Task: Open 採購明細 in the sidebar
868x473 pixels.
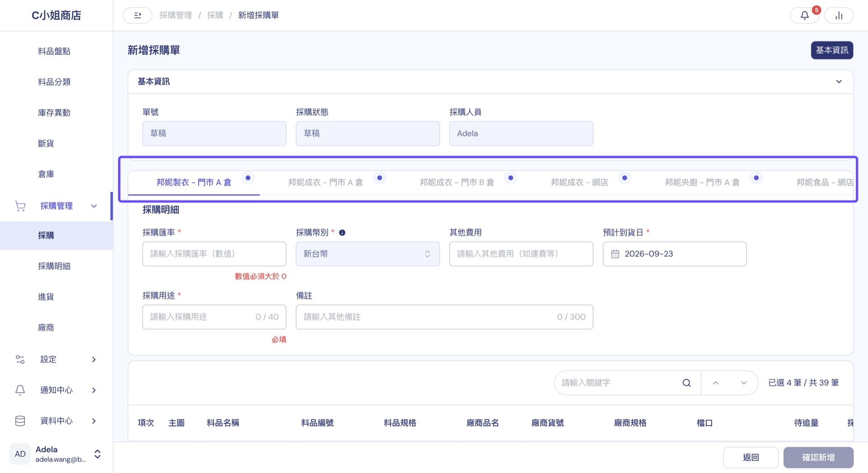Action: click(x=54, y=266)
